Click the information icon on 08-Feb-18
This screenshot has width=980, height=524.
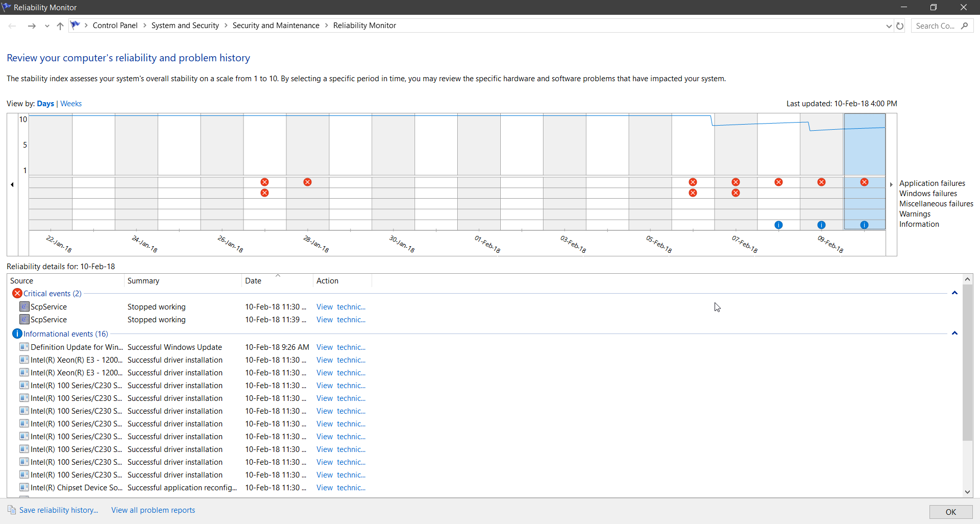click(x=778, y=225)
